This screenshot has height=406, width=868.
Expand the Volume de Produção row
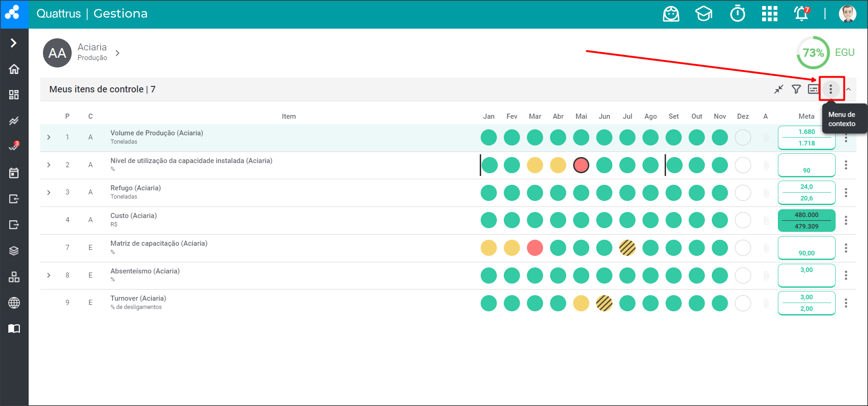point(49,137)
